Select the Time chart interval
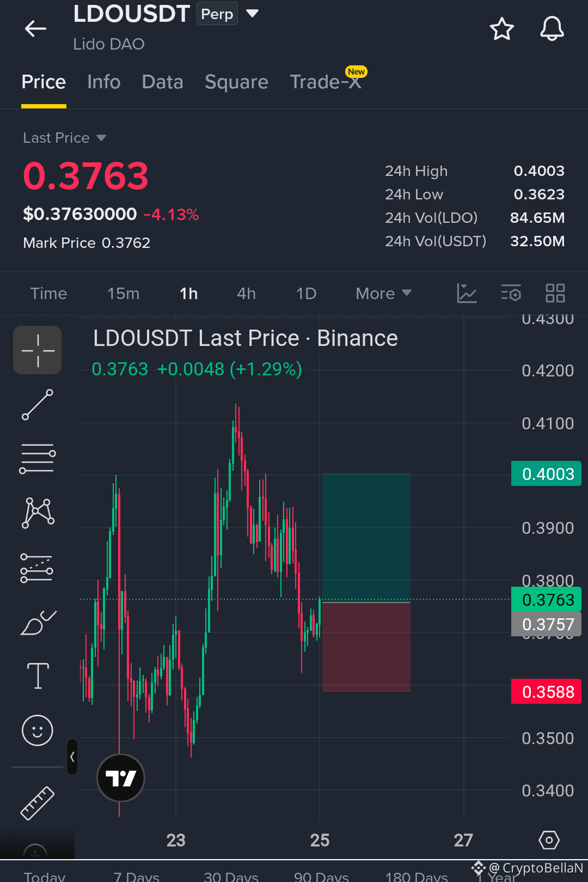 click(x=48, y=294)
